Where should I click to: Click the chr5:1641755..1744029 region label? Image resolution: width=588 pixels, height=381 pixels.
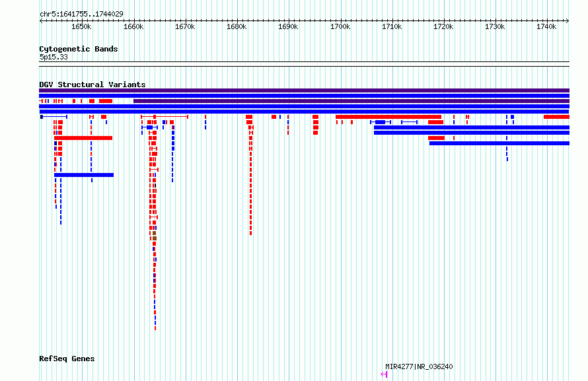point(81,14)
